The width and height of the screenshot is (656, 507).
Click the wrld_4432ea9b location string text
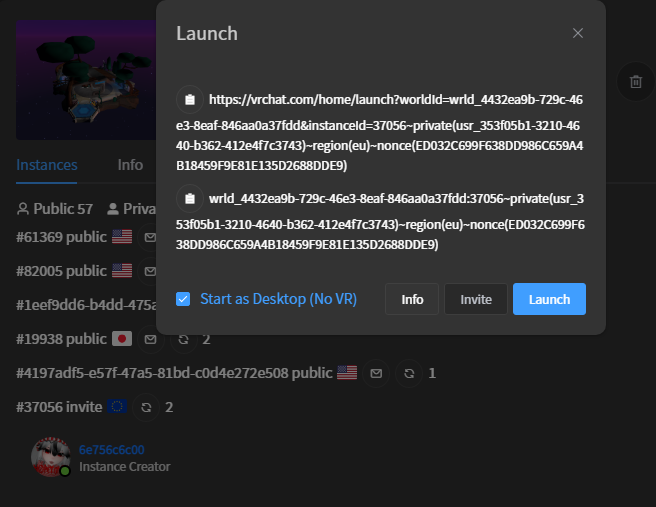coord(380,221)
